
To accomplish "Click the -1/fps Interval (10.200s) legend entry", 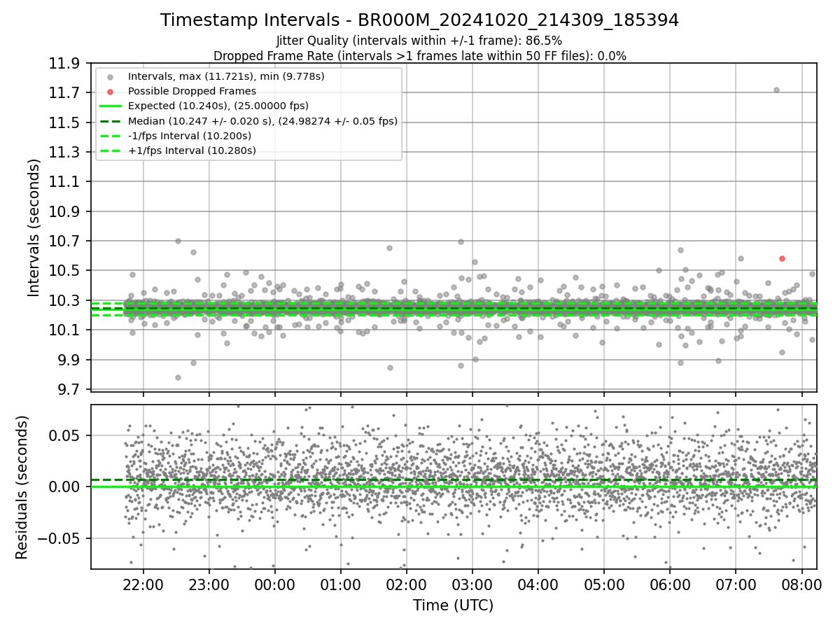I will pyautogui.click(x=190, y=136).
